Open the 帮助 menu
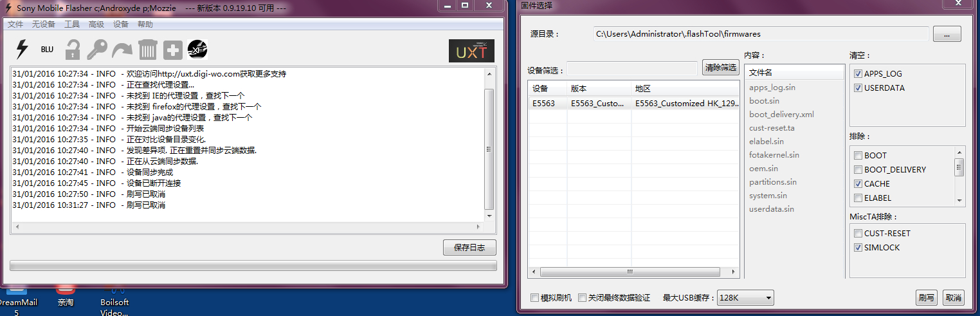The height and width of the screenshot is (316, 980). (145, 24)
